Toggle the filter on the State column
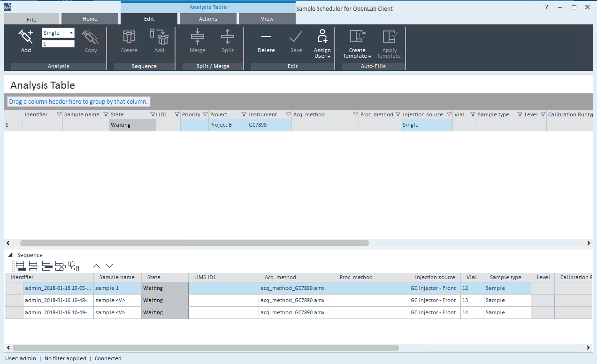This screenshot has width=597, height=364. tap(153, 114)
